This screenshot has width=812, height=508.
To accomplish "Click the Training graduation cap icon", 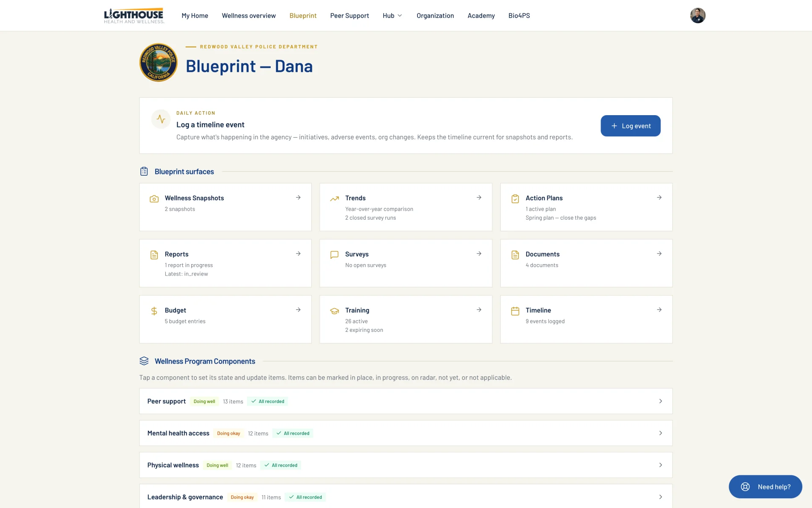I will [x=335, y=311].
